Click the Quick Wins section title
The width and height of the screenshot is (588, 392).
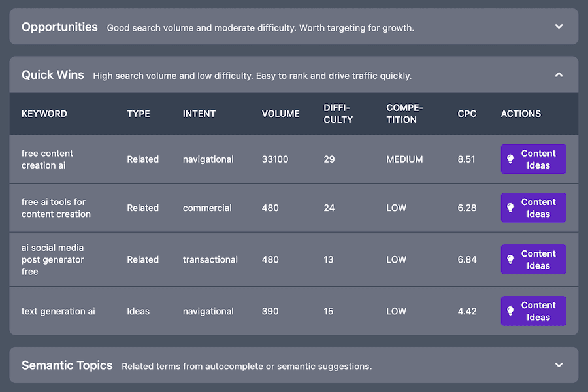pos(52,74)
